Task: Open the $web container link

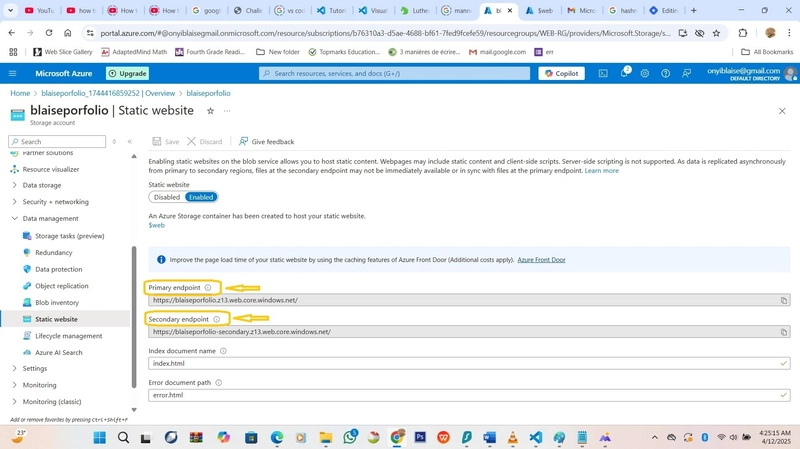Action: (157, 225)
